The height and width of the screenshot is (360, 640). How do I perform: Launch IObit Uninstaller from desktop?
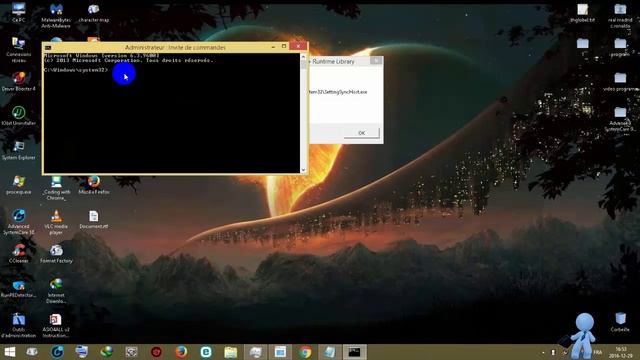click(x=18, y=116)
